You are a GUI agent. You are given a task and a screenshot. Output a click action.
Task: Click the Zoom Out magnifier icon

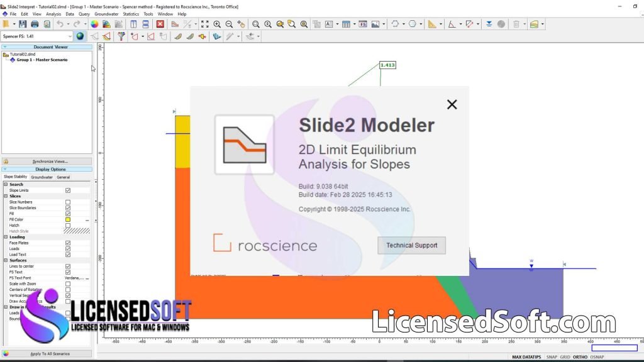pyautogui.click(x=229, y=25)
